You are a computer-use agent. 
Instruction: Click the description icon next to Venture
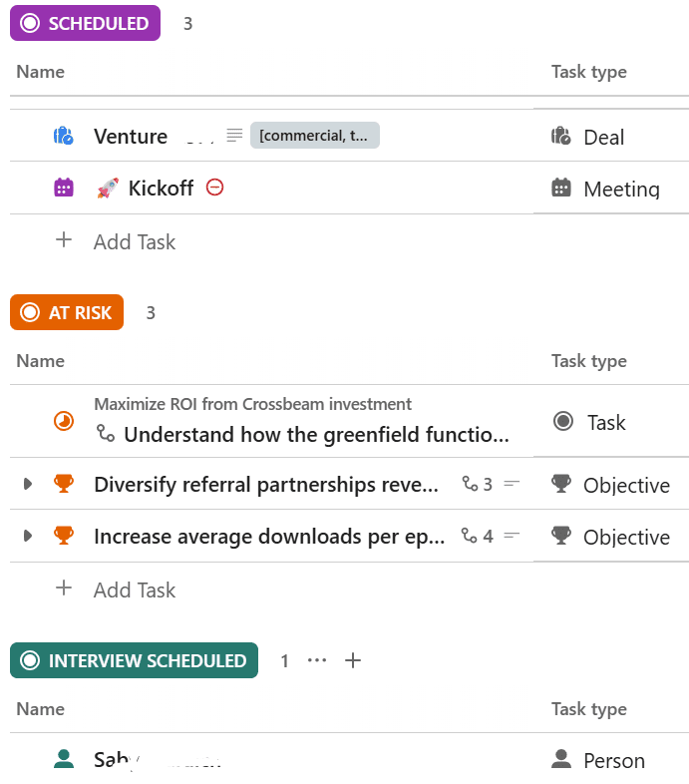point(234,135)
